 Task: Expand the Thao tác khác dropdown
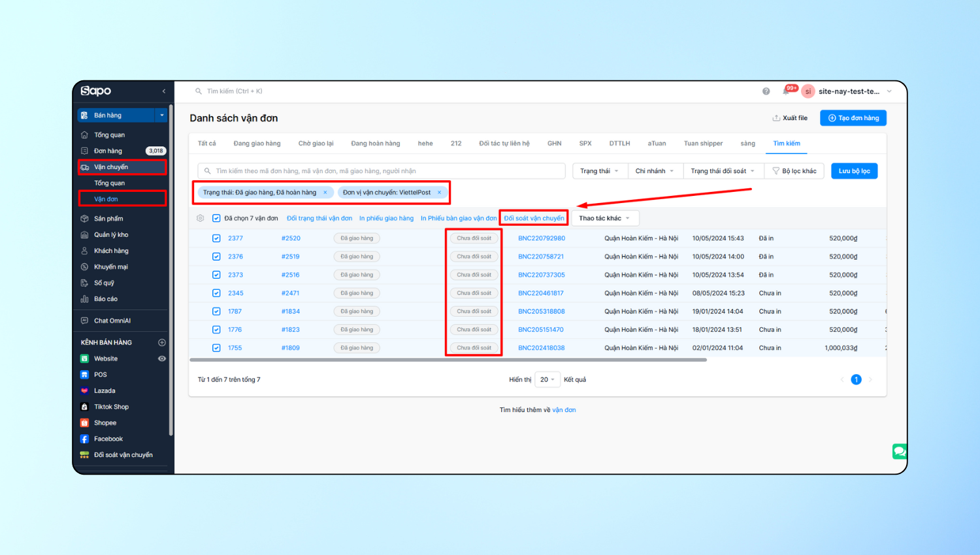[604, 218]
